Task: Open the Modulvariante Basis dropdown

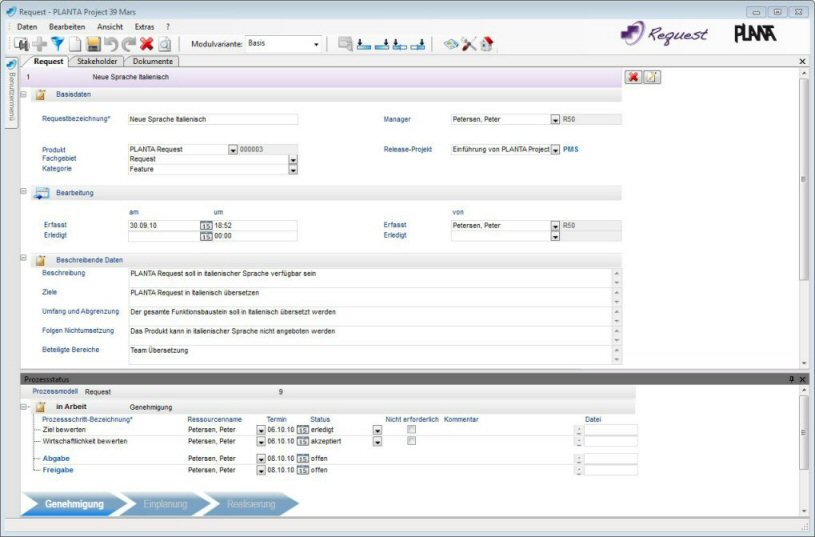Action: tap(316, 44)
